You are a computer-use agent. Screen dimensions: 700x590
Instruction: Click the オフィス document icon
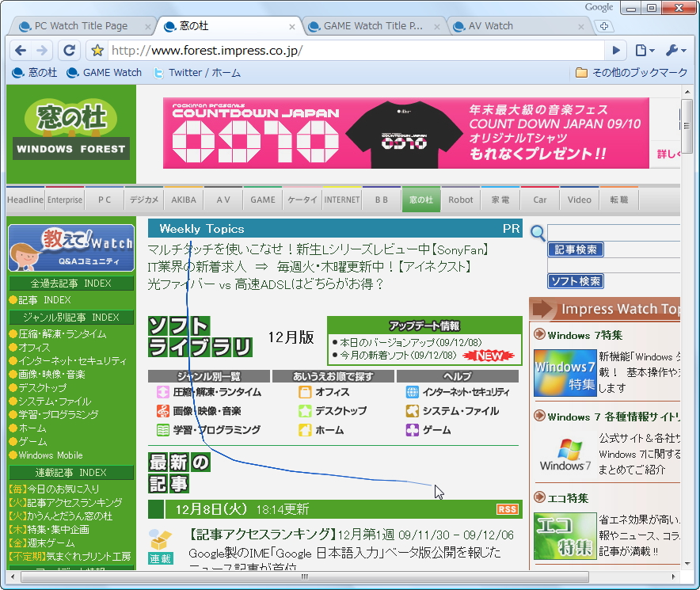[304, 391]
